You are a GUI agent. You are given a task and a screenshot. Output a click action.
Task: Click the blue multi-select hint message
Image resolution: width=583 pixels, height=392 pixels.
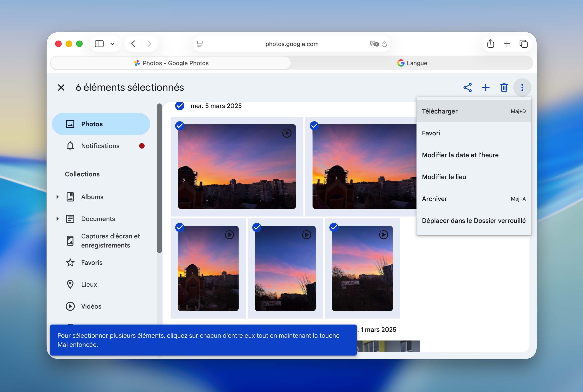pyautogui.click(x=203, y=340)
